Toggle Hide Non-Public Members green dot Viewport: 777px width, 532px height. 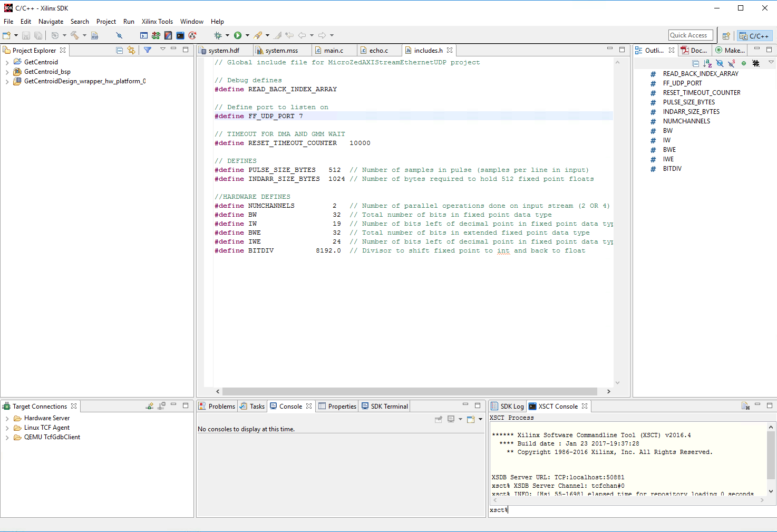(x=744, y=63)
